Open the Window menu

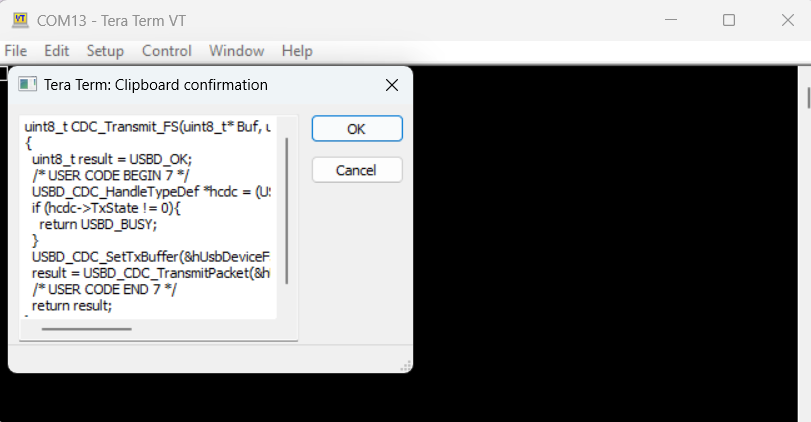236,51
